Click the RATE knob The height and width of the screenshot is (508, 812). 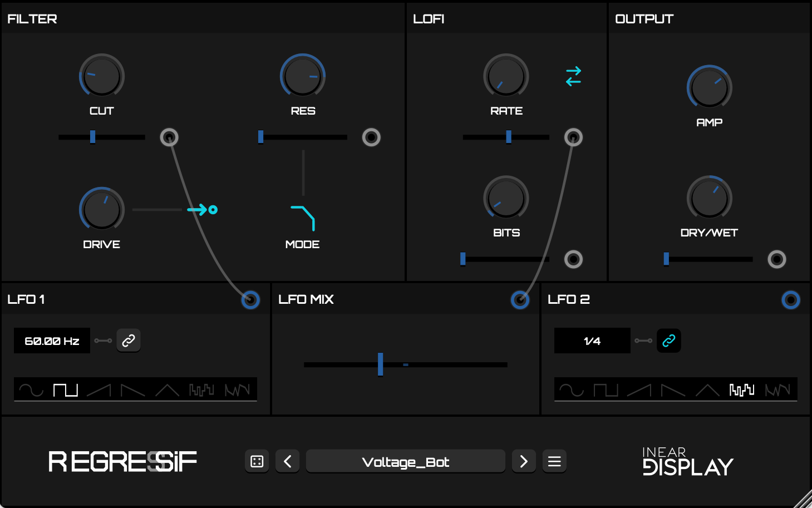tap(506, 76)
